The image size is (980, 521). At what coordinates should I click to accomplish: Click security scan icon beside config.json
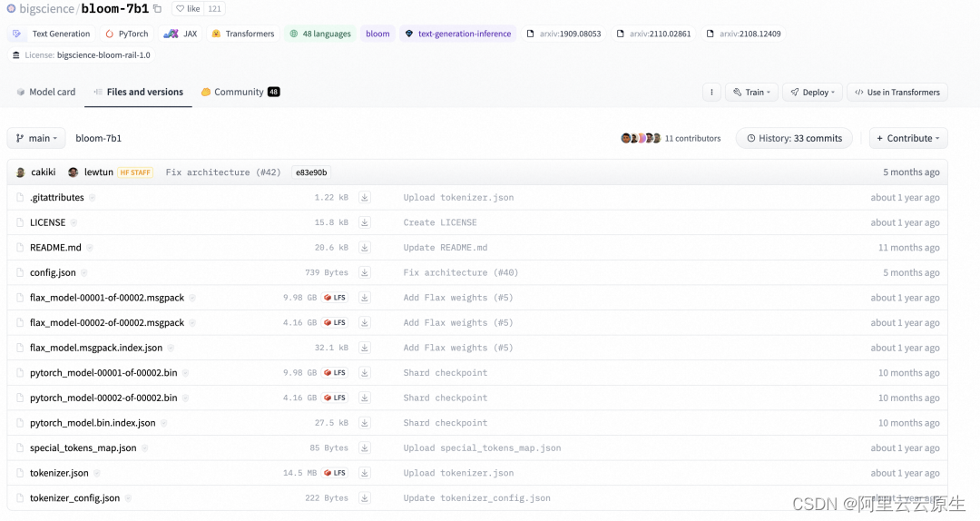point(83,272)
